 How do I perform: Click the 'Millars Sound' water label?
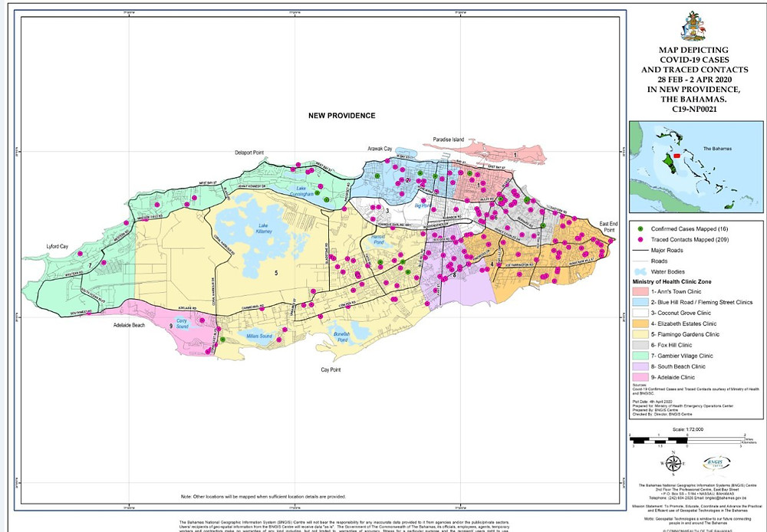[259, 336]
